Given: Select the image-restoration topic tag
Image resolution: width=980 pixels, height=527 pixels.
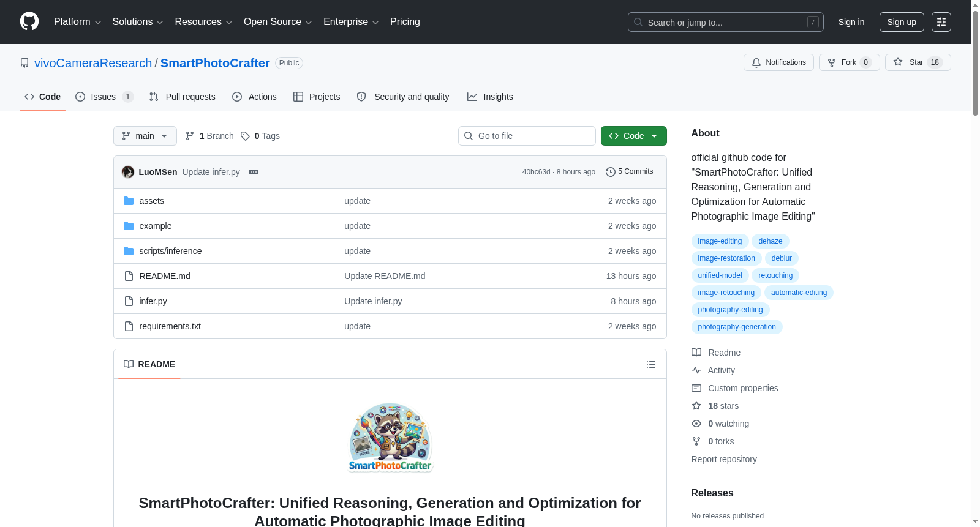Looking at the screenshot, I should click(x=726, y=258).
